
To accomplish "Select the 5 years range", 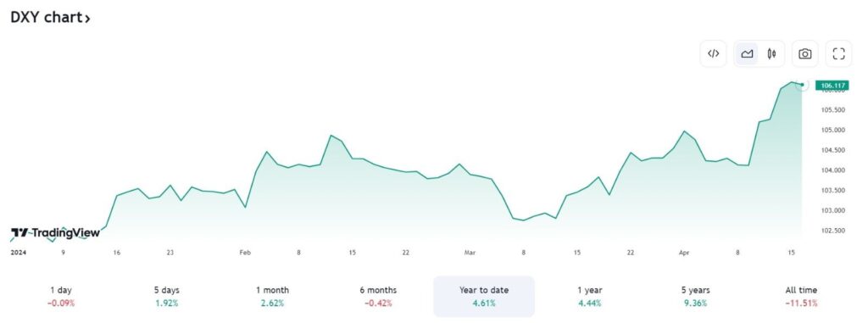I will pyautogui.click(x=696, y=297).
